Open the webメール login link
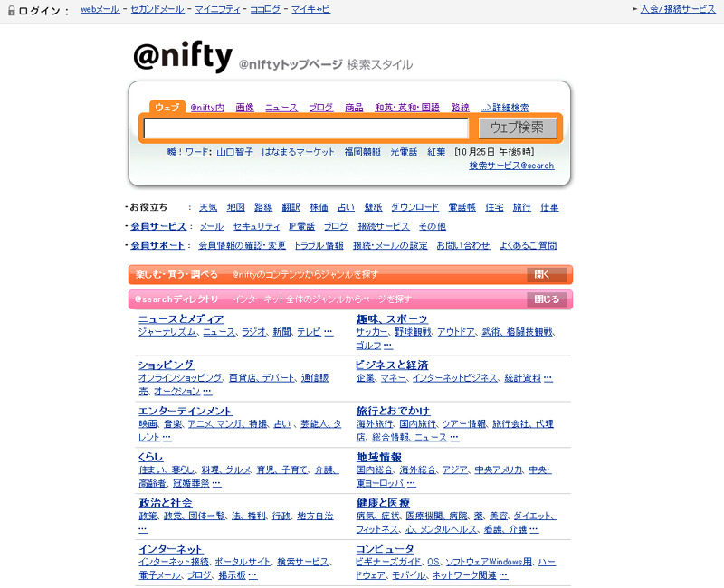Image resolution: width=724 pixels, height=588 pixels. pyautogui.click(x=100, y=9)
